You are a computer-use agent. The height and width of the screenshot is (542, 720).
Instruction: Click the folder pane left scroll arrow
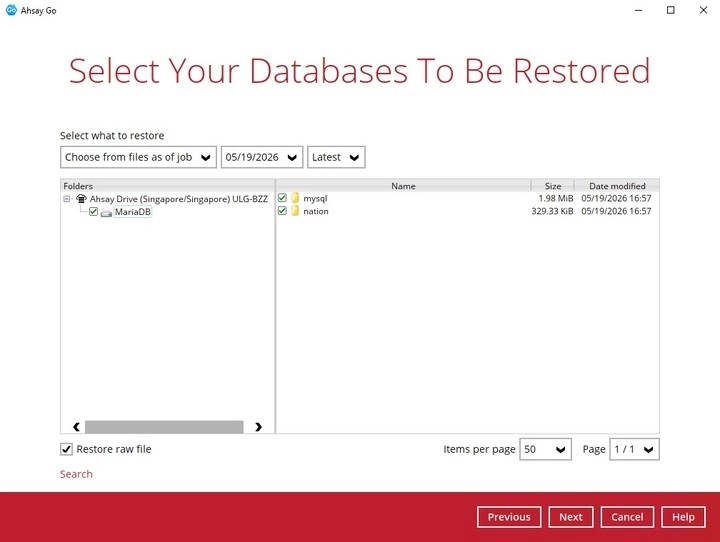tap(76, 427)
